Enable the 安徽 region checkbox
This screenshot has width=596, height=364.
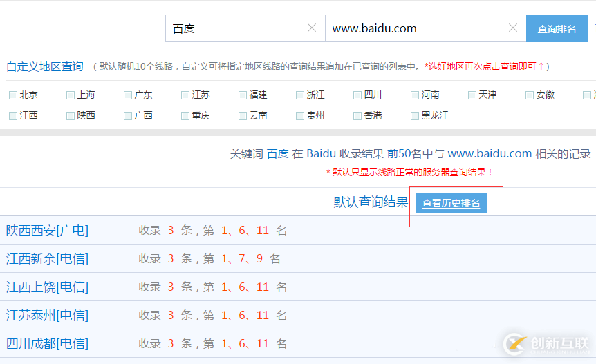pos(530,95)
